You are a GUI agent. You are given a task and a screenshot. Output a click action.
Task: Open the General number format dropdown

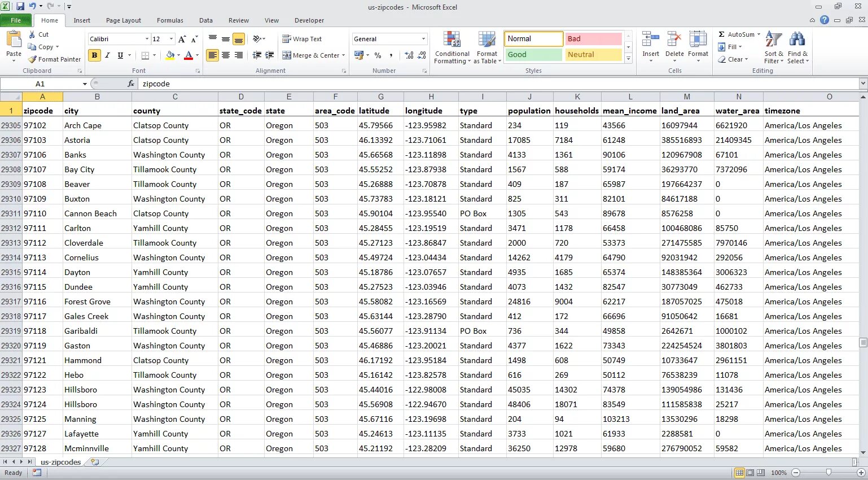tap(423, 39)
